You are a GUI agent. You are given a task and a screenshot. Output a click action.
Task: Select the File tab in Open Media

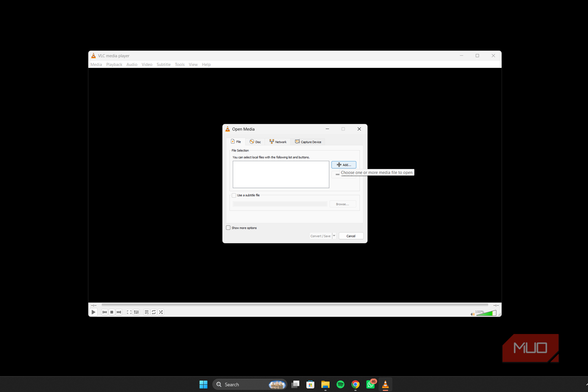pos(236,142)
